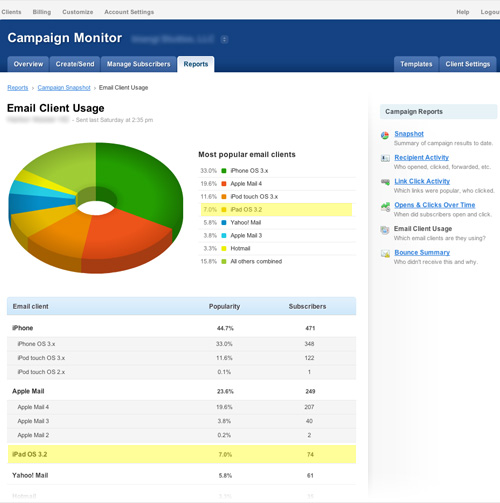Click the blue Yahoo! Mail legend swatch
The width and height of the screenshot is (500, 503).
(224, 223)
